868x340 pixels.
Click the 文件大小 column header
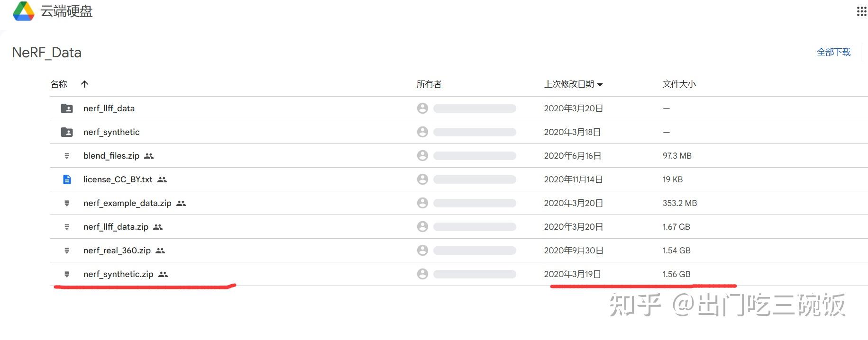(x=679, y=84)
